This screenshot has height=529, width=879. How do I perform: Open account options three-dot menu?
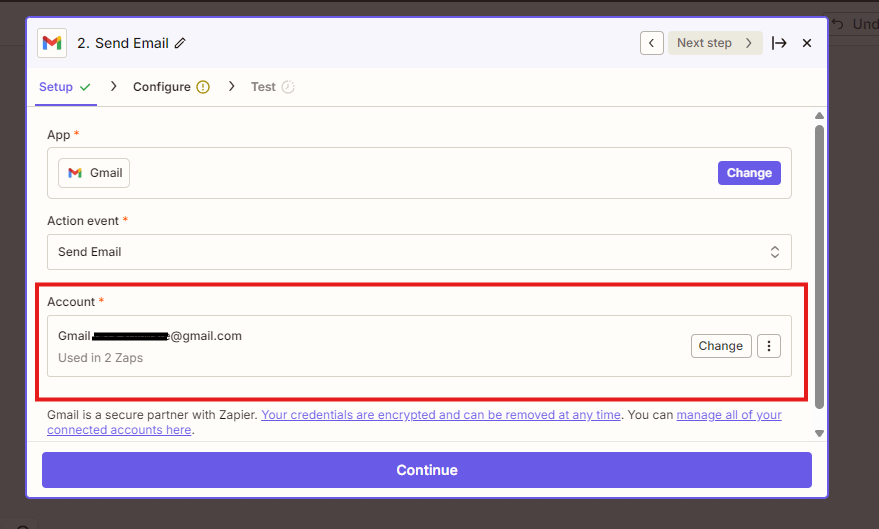pos(769,346)
